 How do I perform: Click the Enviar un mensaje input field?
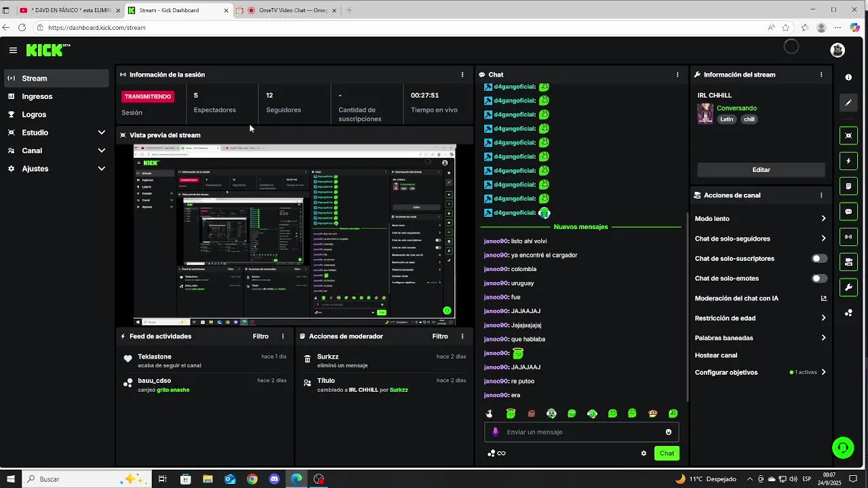tap(582, 432)
